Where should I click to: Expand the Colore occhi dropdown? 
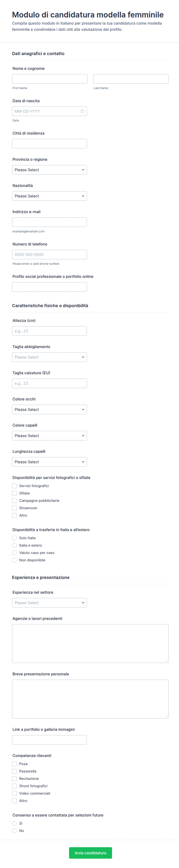click(x=49, y=409)
